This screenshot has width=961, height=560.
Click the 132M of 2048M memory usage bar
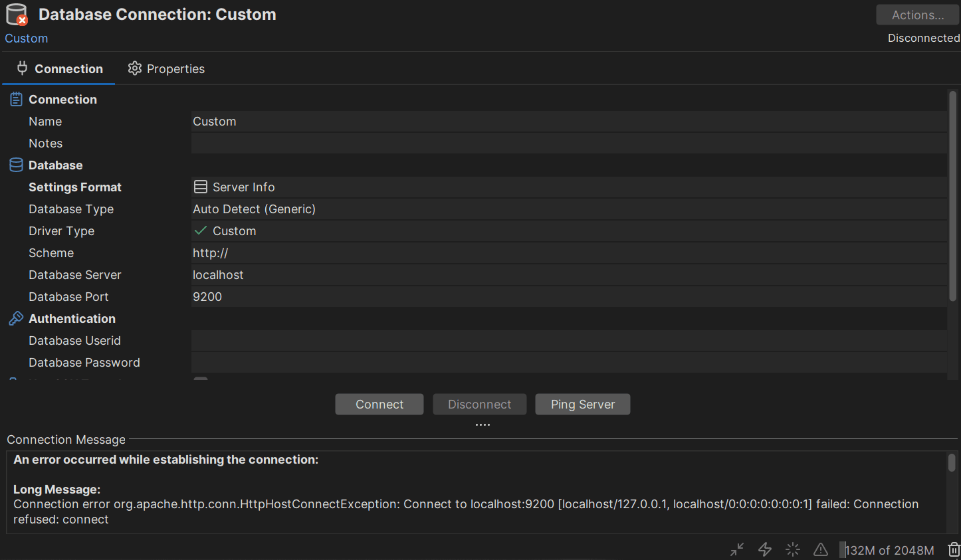pyautogui.click(x=889, y=549)
